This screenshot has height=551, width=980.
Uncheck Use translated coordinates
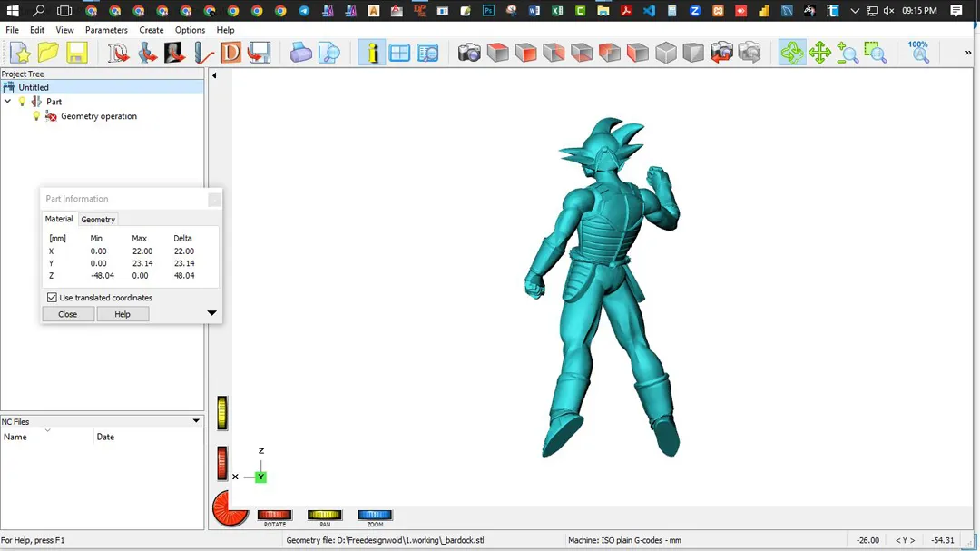tap(52, 298)
